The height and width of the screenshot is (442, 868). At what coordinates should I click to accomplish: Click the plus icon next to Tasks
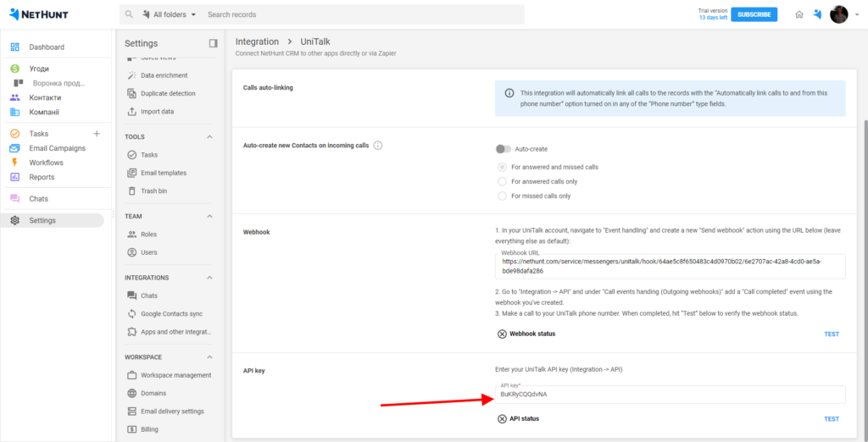[97, 134]
